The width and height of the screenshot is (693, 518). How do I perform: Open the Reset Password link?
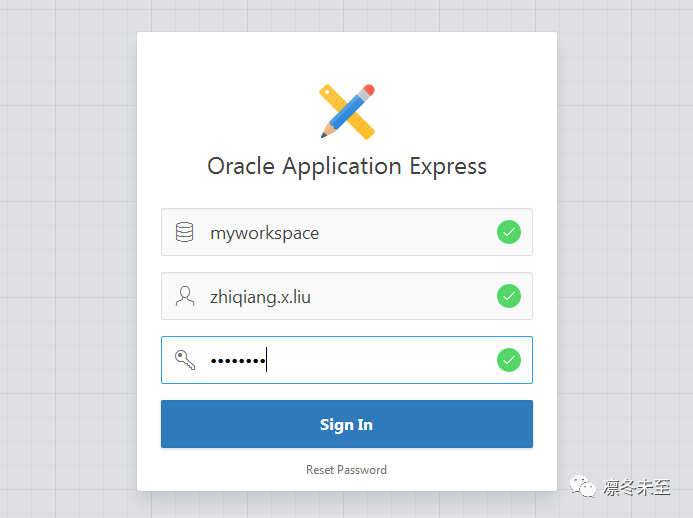pos(346,470)
